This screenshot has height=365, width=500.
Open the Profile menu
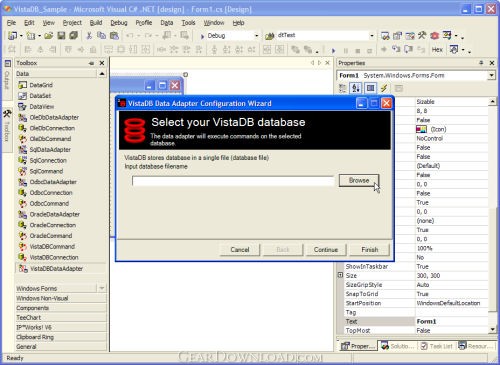tap(144, 23)
